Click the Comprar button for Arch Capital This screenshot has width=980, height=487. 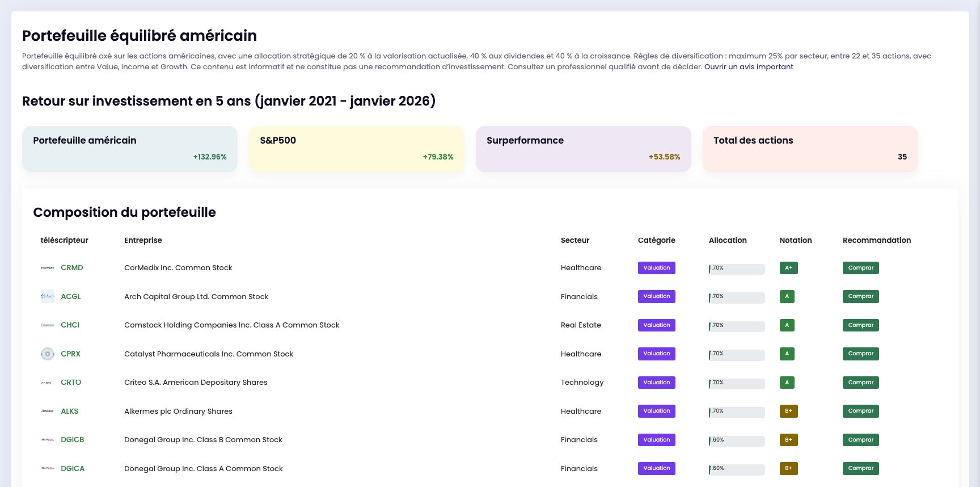click(x=861, y=296)
